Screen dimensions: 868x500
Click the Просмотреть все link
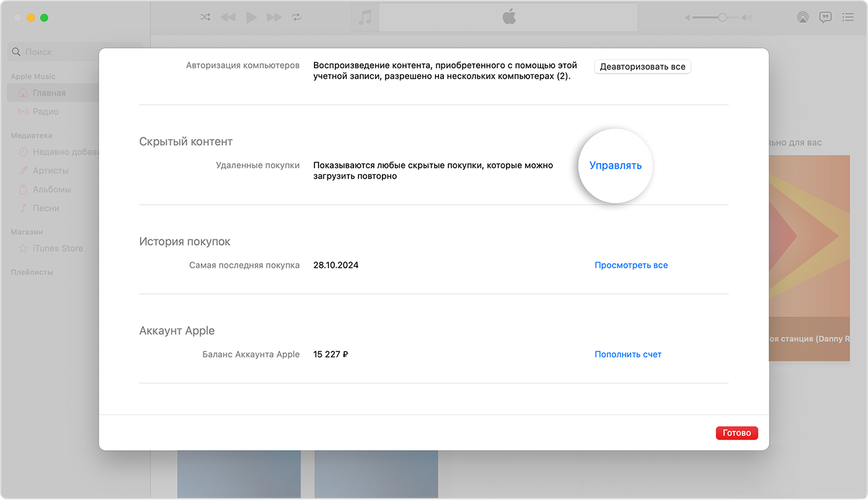click(631, 265)
